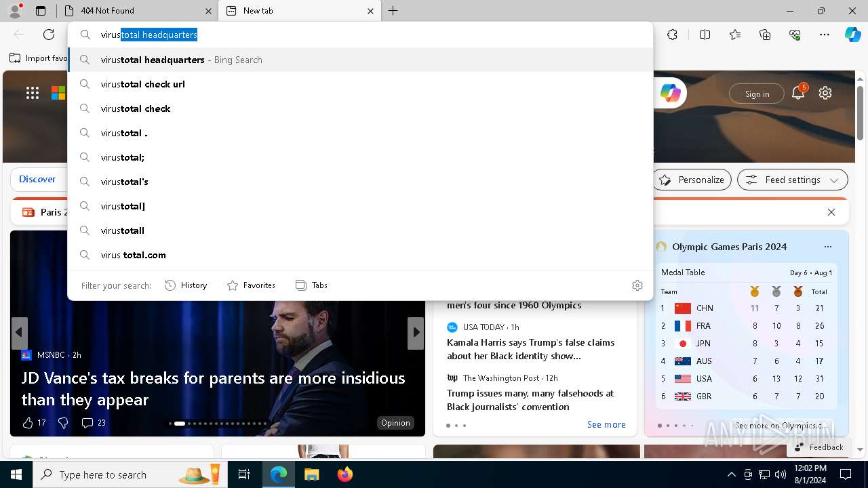Open the Microsoft apps grid launcher
This screenshot has width=868, height=488.
33,94
